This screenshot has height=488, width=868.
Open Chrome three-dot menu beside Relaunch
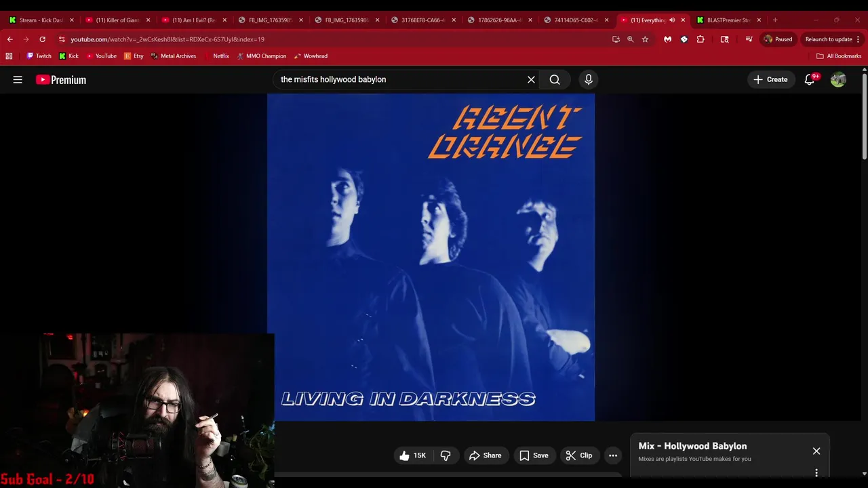coord(858,39)
